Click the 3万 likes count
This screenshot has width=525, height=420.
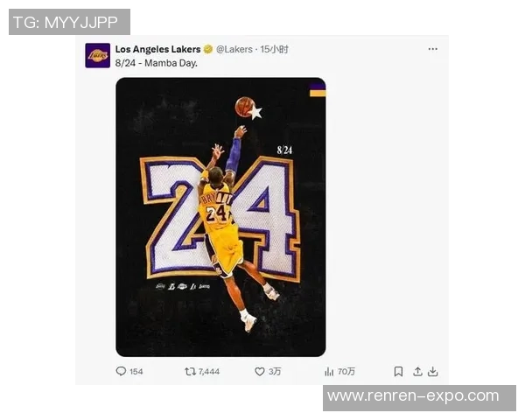pos(275,372)
